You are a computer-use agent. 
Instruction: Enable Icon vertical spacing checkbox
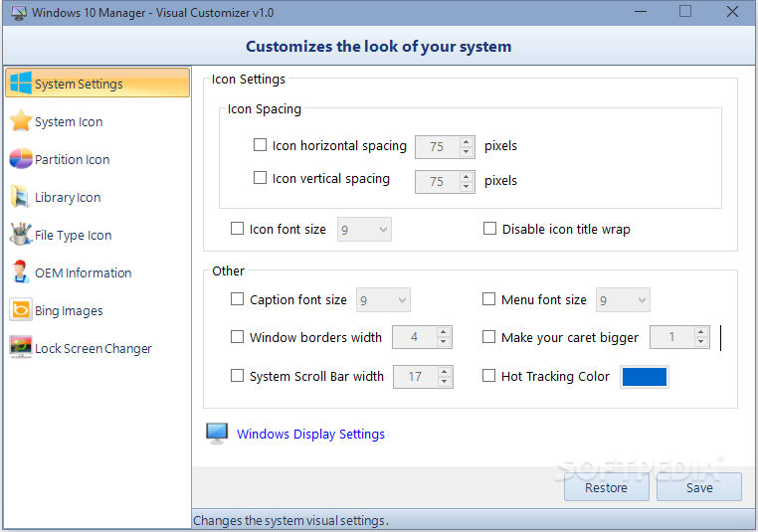pyautogui.click(x=260, y=178)
